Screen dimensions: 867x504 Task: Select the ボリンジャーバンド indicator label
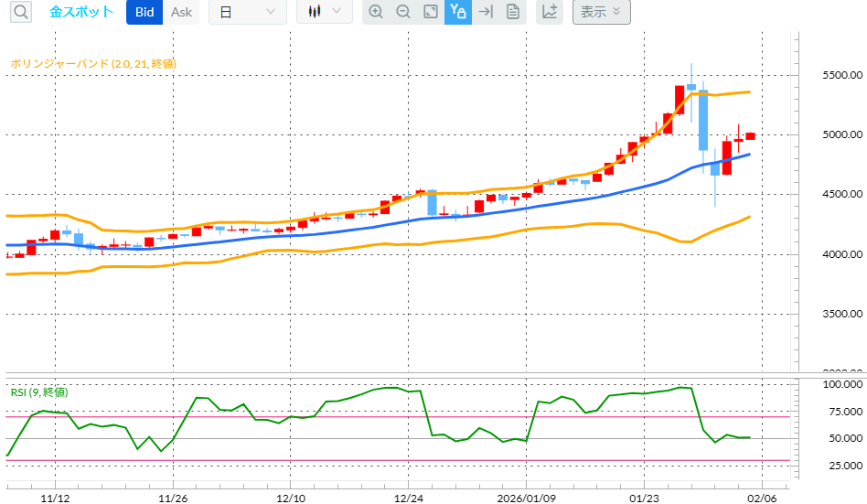[93, 64]
